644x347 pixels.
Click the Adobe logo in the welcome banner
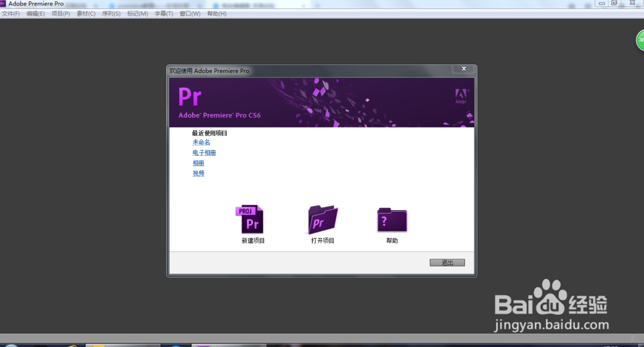(461, 96)
